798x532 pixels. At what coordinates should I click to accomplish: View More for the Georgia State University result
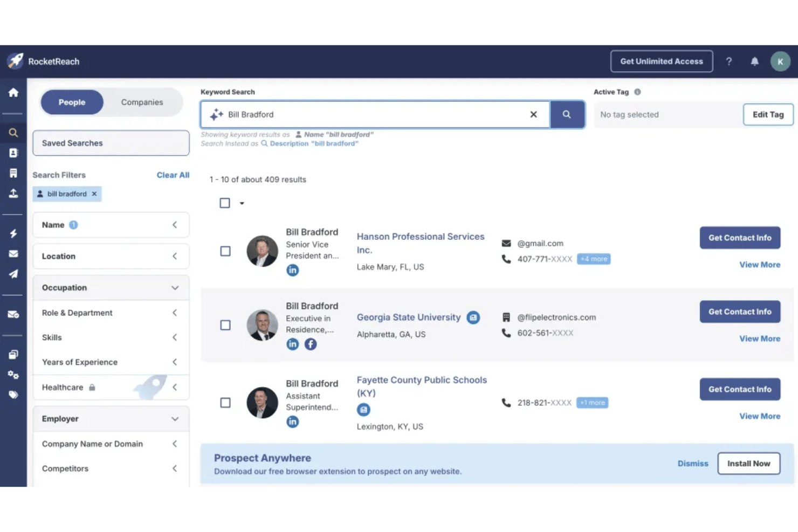(760, 338)
